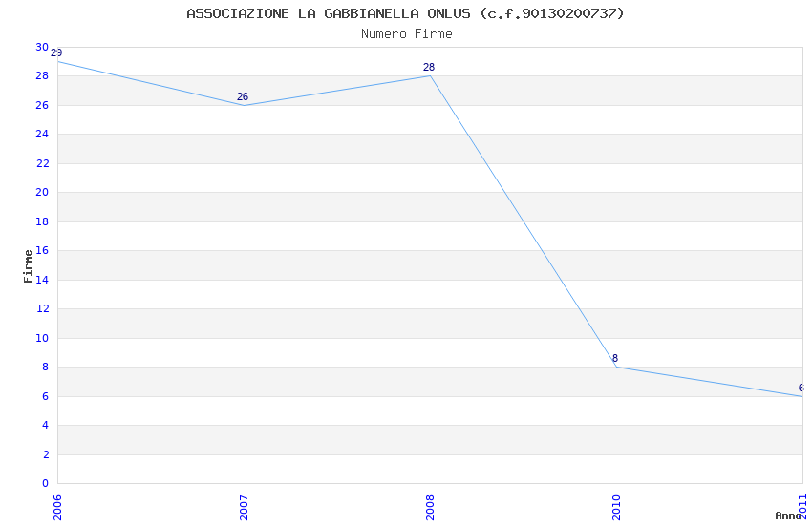Screen dimensions: 812x525
Task: Select the x-axis year 2011
Action: tap(802, 508)
